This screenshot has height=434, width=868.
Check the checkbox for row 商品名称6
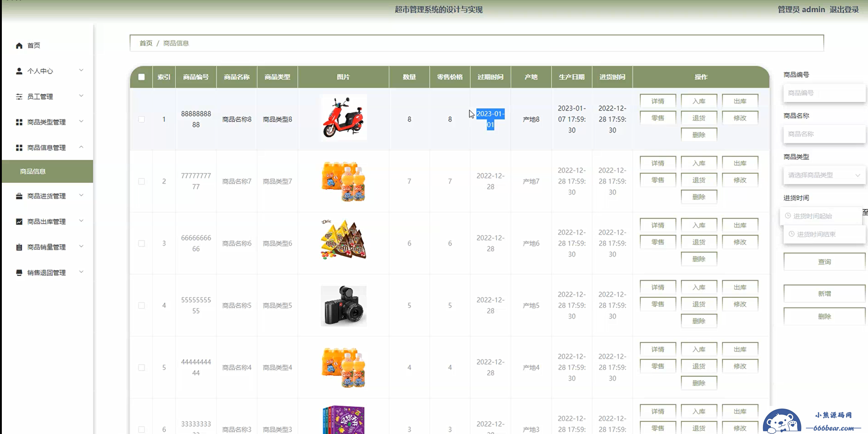(x=141, y=243)
